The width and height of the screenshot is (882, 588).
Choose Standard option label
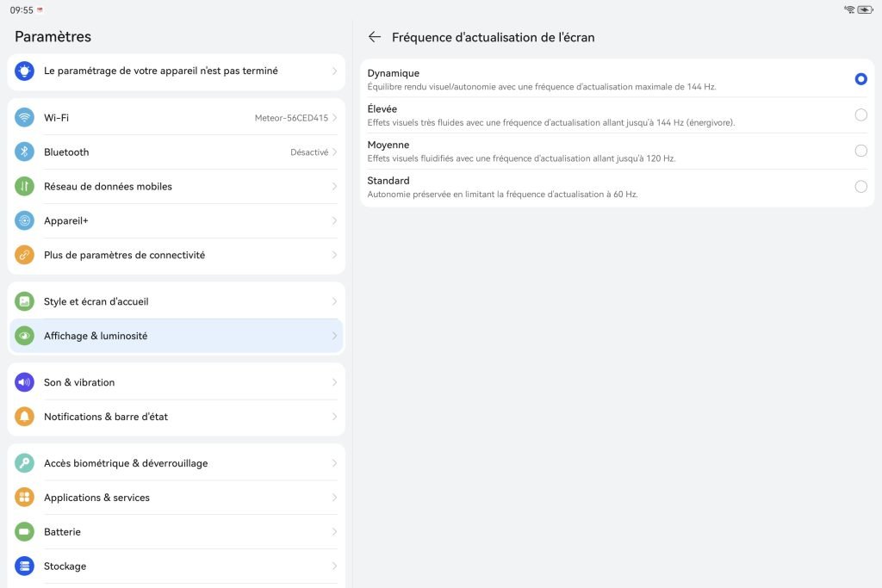(x=388, y=181)
